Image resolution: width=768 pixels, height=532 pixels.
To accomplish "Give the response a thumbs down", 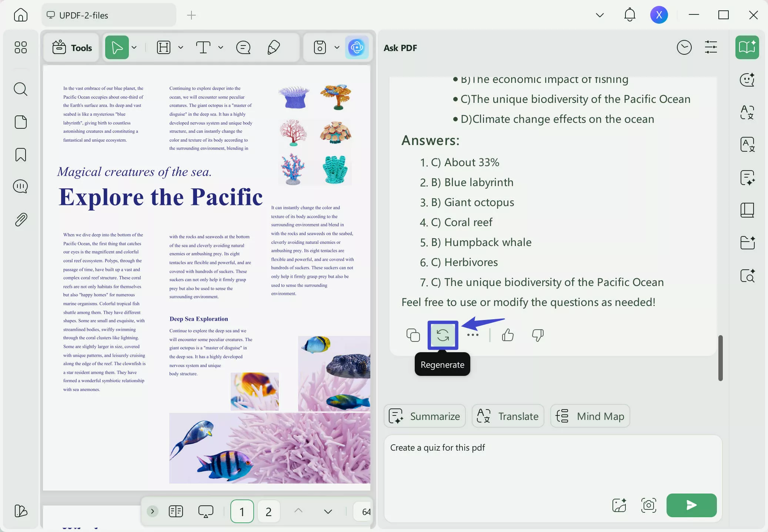I will tap(538, 335).
